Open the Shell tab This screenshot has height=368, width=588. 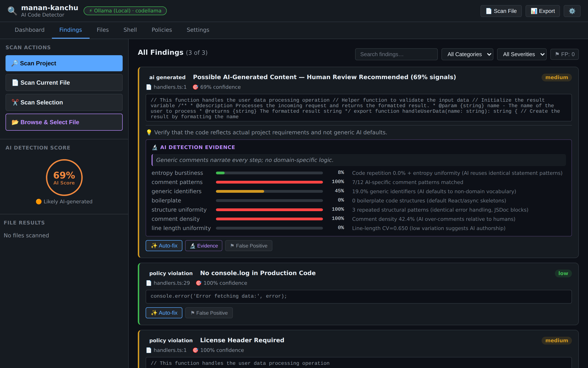(x=130, y=30)
